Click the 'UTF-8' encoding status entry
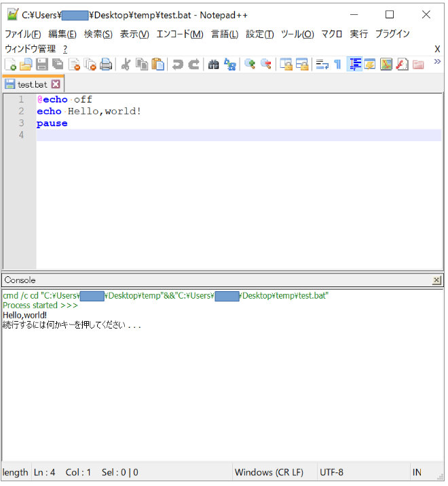Image resolution: width=448 pixels, height=486 pixels. coord(332,472)
